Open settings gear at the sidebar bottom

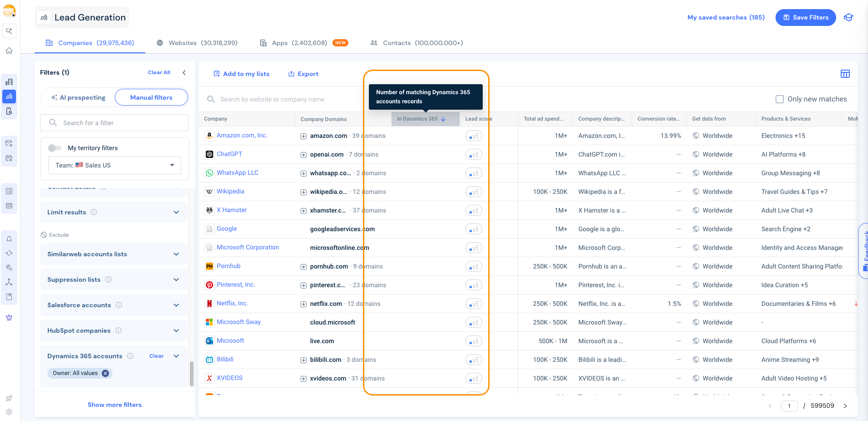9,412
